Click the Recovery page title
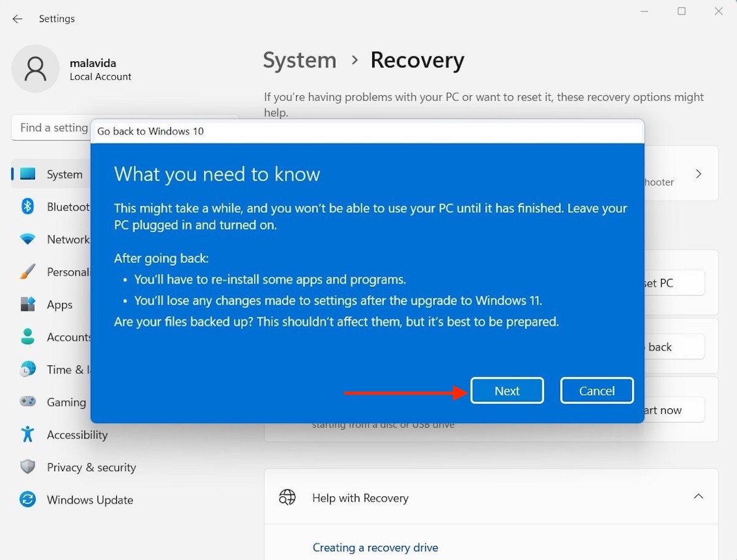The width and height of the screenshot is (737, 560). (x=418, y=60)
